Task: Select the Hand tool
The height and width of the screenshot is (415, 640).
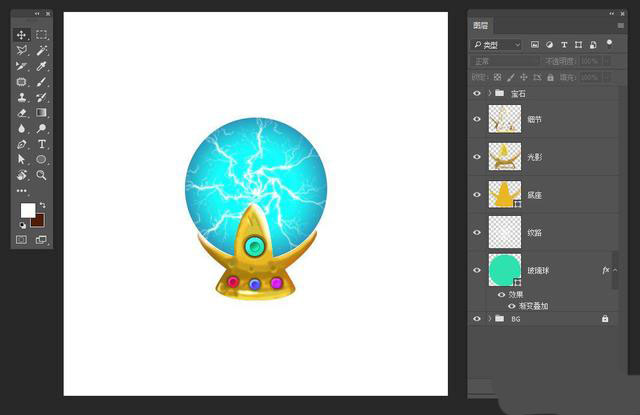Action: pyautogui.click(x=22, y=175)
